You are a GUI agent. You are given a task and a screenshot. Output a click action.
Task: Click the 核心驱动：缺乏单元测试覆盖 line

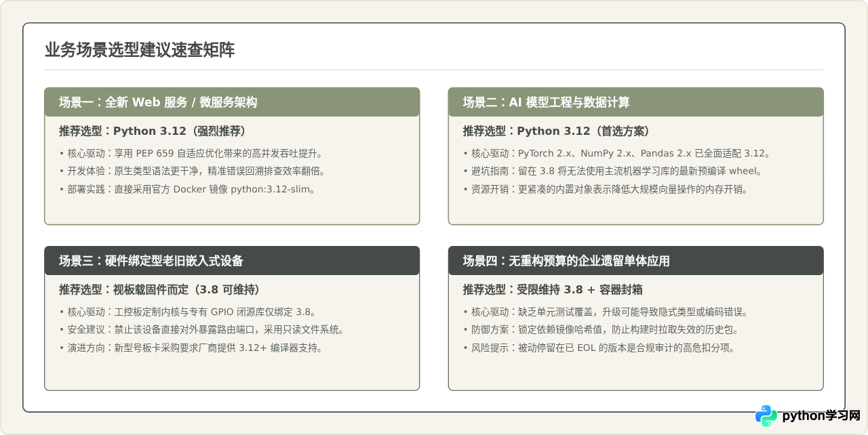[x=606, y=312]
